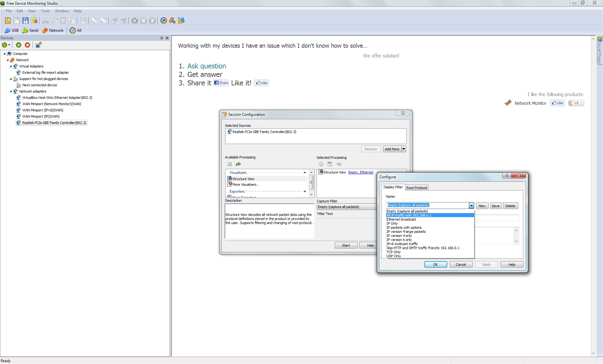
Task: Start monitoring with green play icon
Action: click(x=19, y=45)
